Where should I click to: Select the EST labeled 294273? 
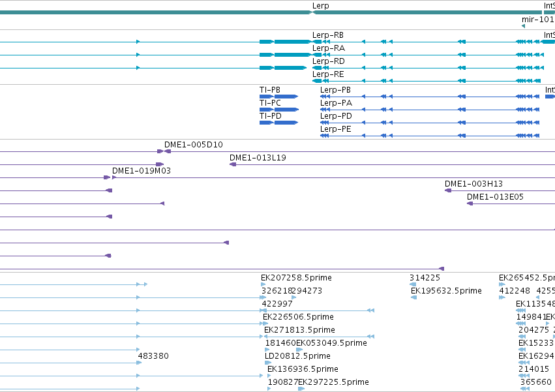point(307,291)
